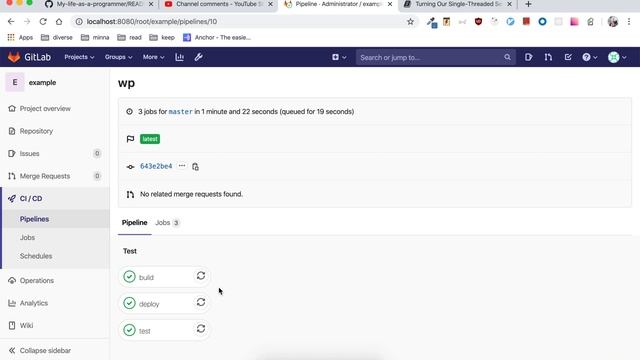Screen dimensions: 640x360
Task: Open the build job
Action: (x=146, y=278)
